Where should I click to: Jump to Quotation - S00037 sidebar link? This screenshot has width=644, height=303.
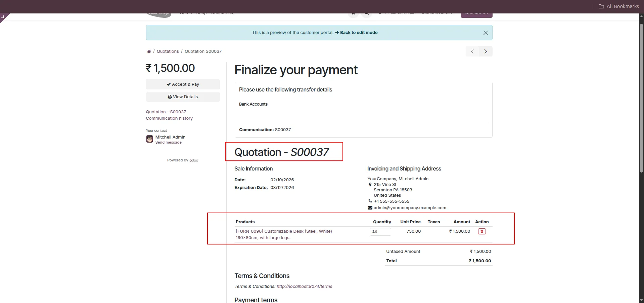166,112
